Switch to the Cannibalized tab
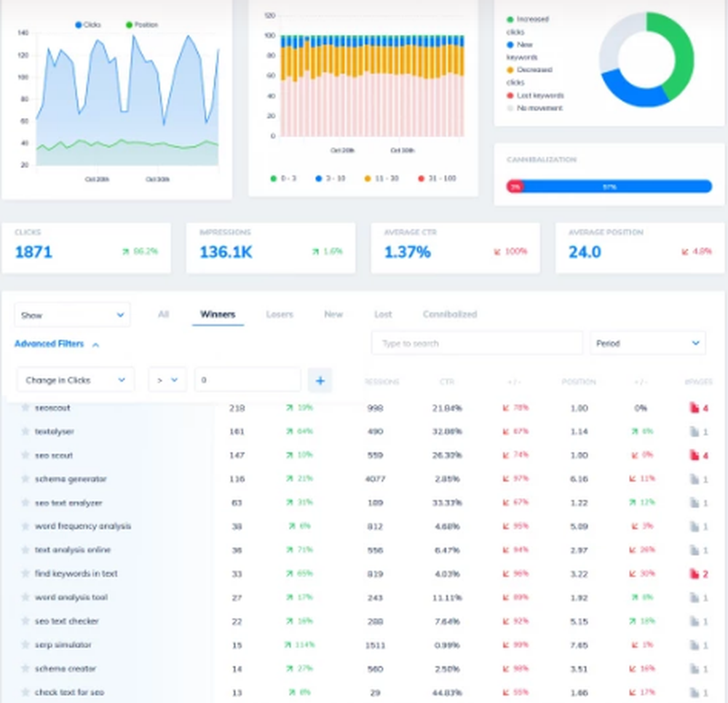This screenshot has height=703, width=728. tap(450, 314)
